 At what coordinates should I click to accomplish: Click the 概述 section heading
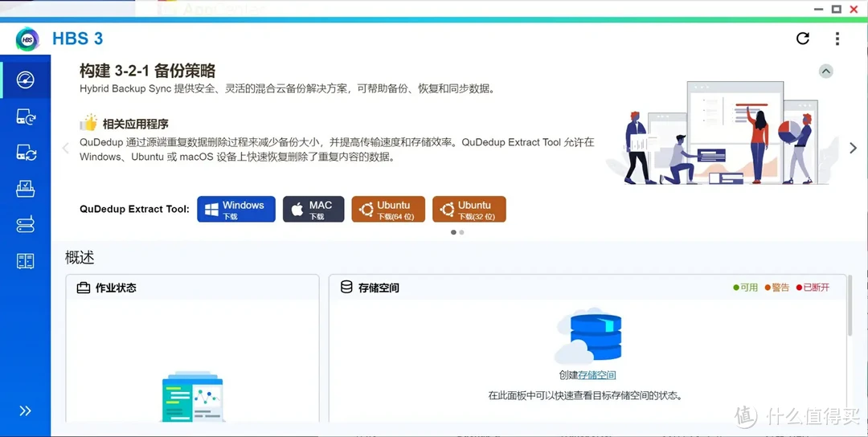[x=80, y=257]
